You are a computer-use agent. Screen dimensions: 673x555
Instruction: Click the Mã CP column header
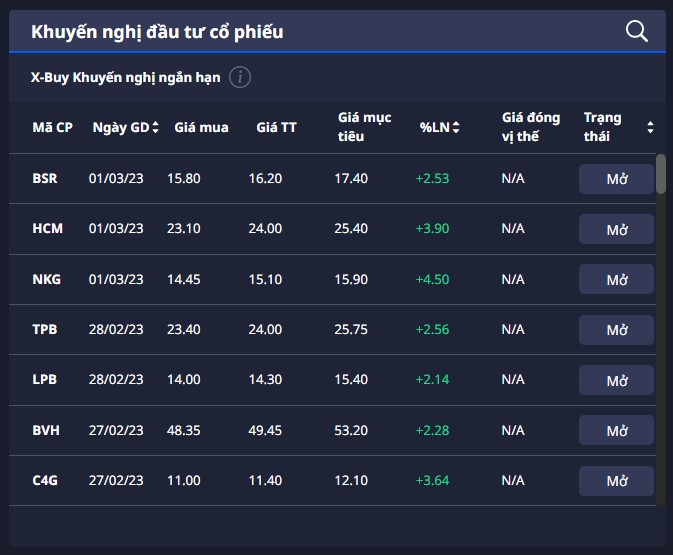coord(52,127)
